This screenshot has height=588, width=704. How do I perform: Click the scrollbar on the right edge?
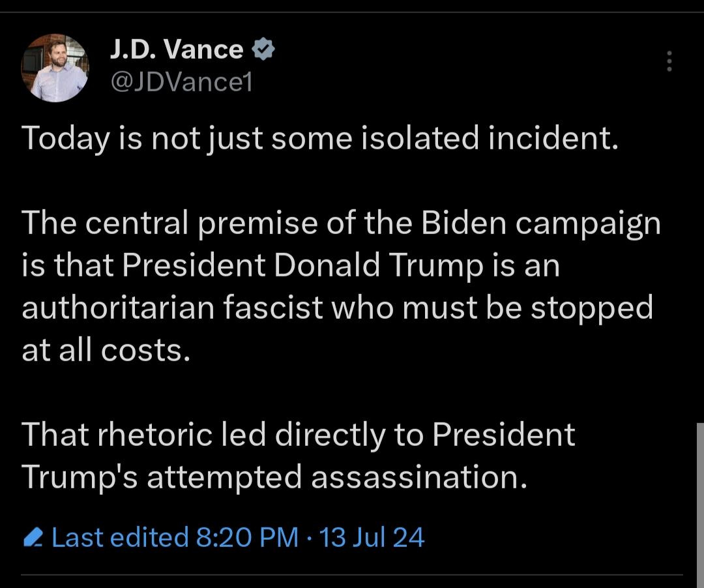point(699,495)
